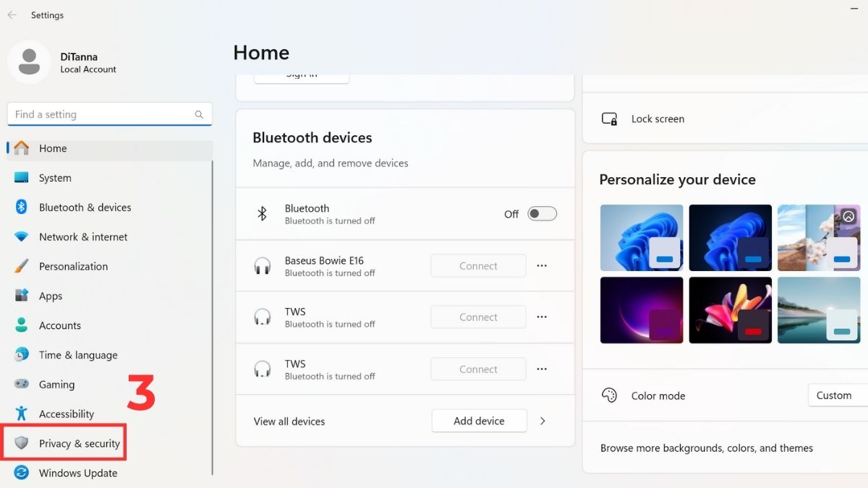This screenshot has height=488, width=868.
Task: Open more options for Baseus Bowie E16
Action: point(542,266)
